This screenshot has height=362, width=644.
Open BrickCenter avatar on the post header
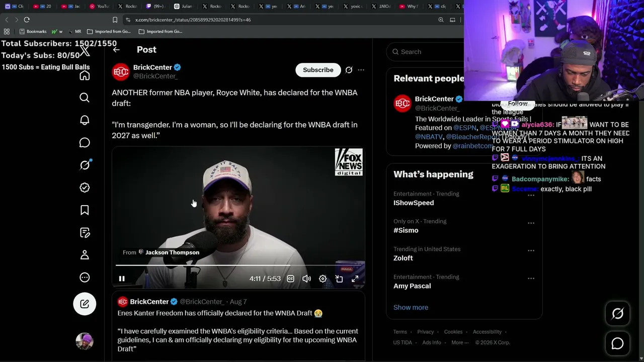click(121, 72)
